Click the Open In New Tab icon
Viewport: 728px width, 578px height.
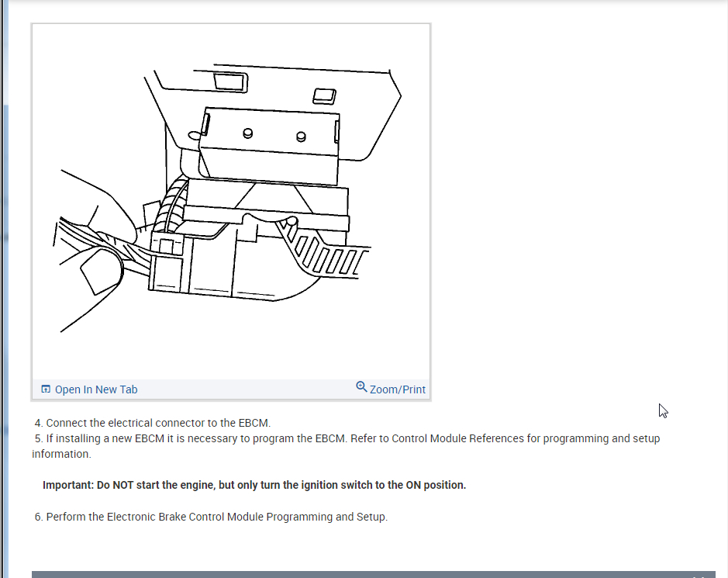[46, 389]
